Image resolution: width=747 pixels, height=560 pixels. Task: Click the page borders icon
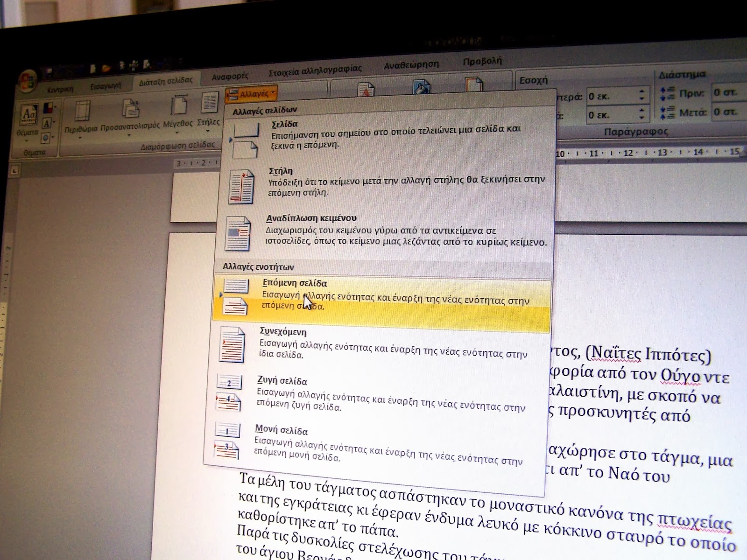pos(473,84)
